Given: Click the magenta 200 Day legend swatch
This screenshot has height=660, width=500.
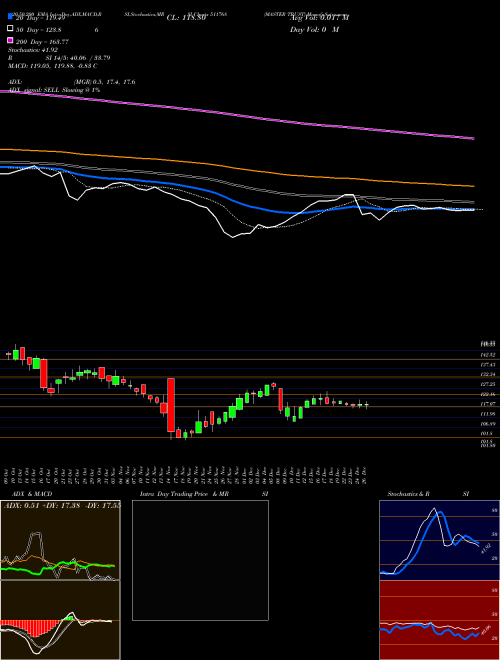Looking at the screenshot, I should [x=10, y=41].
